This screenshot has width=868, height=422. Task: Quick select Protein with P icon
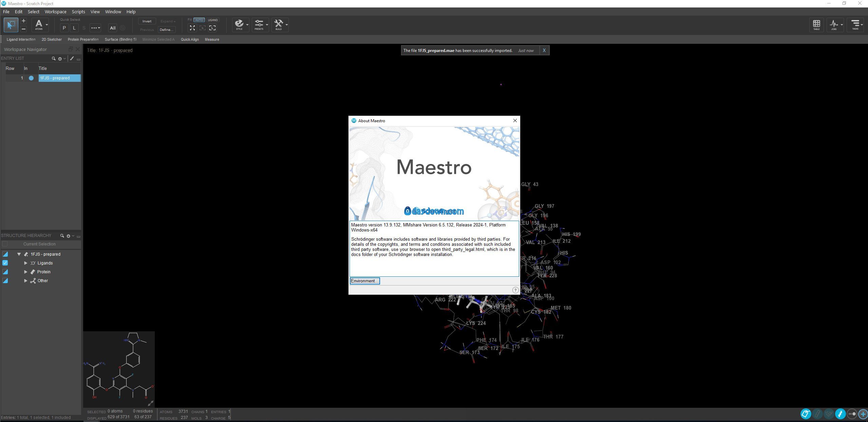(64, 28)
